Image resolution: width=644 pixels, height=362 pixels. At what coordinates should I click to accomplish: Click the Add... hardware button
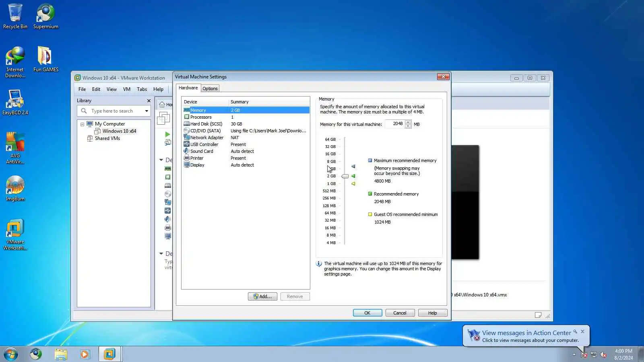tap(262, 296)
